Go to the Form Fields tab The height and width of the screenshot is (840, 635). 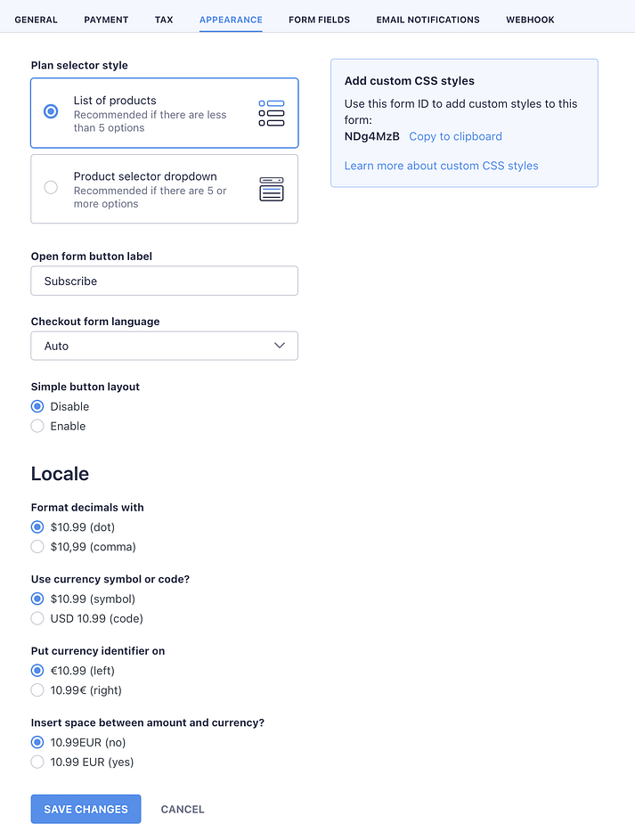[x=319, y=20]
